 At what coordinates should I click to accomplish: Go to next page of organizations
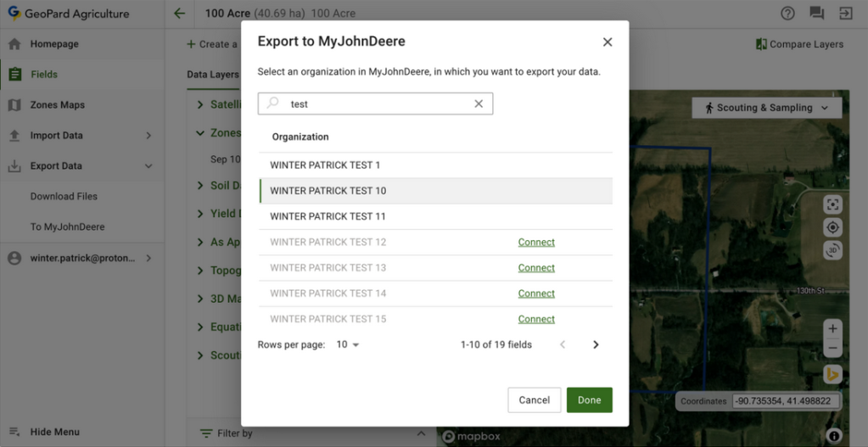[x=596, y=344]
